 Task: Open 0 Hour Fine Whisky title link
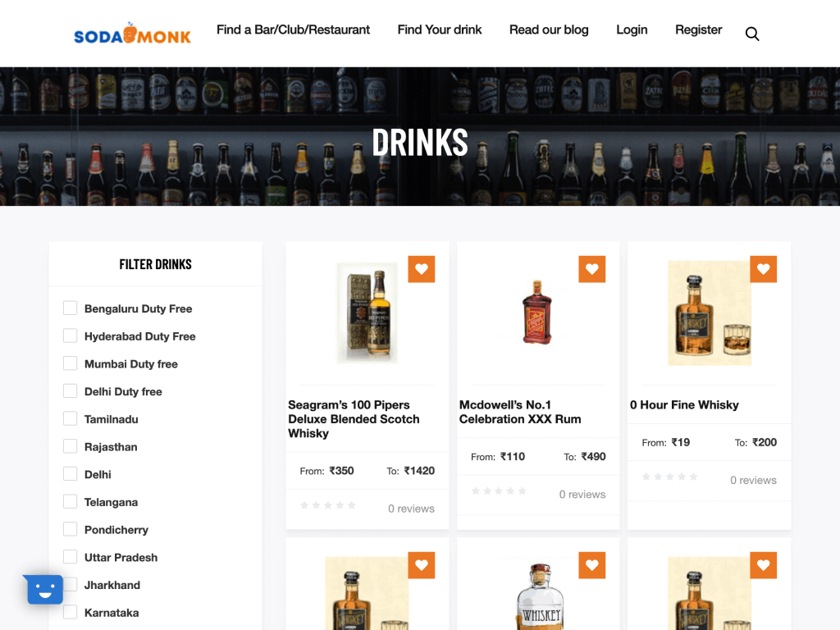pyautogui.click(x=684, y=405)
